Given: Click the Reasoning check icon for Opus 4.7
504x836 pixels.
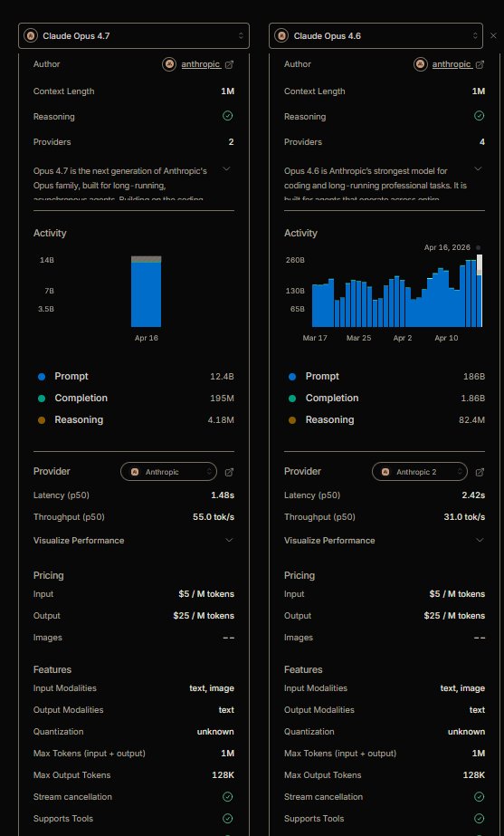Looking at the screenshot, I should click(x=228, y=116).
